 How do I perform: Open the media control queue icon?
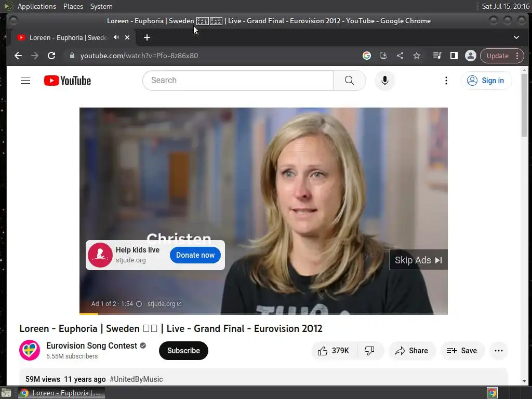click(437, 56)
